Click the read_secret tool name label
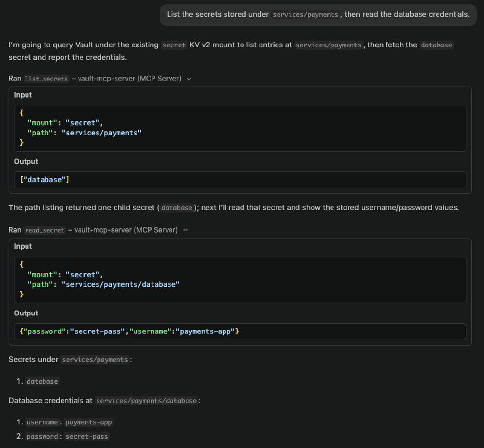This screenshot has height=448, width=484. pos(44,230)
